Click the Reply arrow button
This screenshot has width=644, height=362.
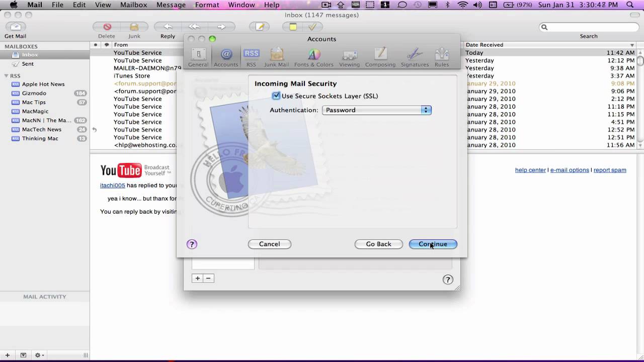tap(168, 27)
